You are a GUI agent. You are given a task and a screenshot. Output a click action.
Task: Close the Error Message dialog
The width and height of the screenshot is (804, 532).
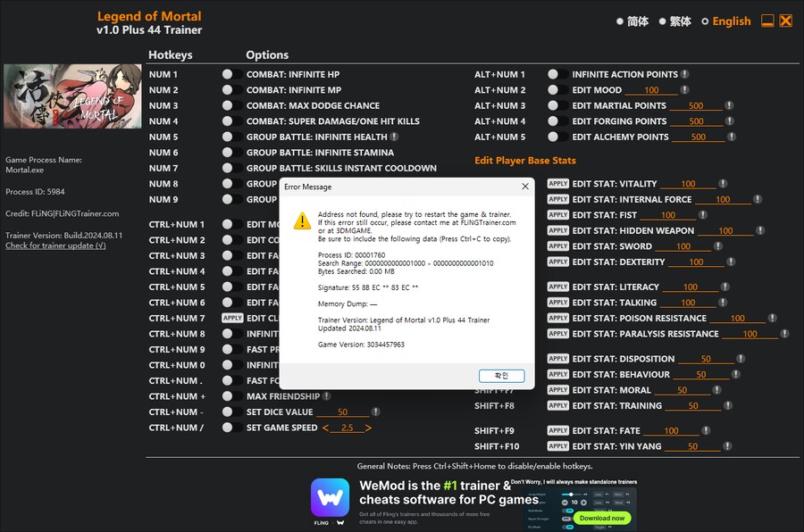(x=525, y=187)
